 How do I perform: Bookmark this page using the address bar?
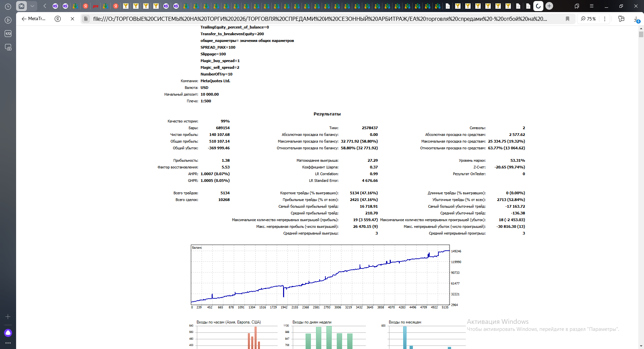(x=568, y=19)
